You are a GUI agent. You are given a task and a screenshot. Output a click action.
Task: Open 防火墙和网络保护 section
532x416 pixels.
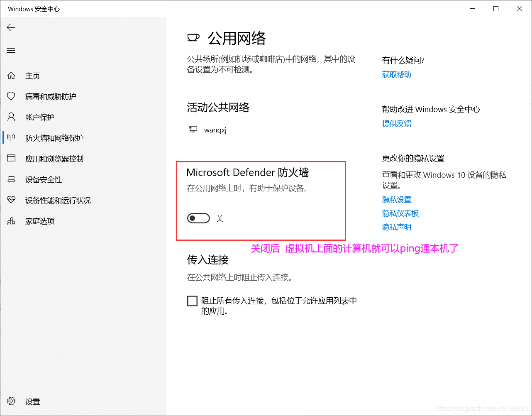click(54, 137)
